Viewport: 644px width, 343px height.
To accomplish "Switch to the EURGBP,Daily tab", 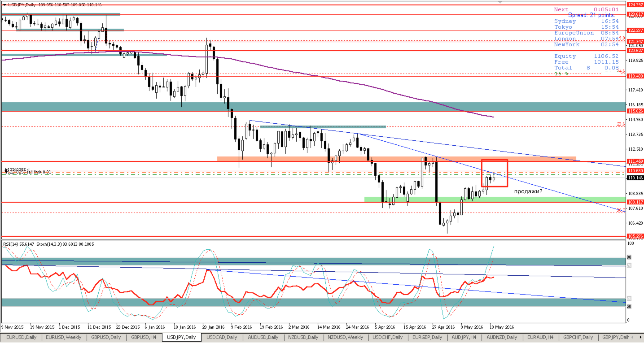I will [x=427, y=337].
